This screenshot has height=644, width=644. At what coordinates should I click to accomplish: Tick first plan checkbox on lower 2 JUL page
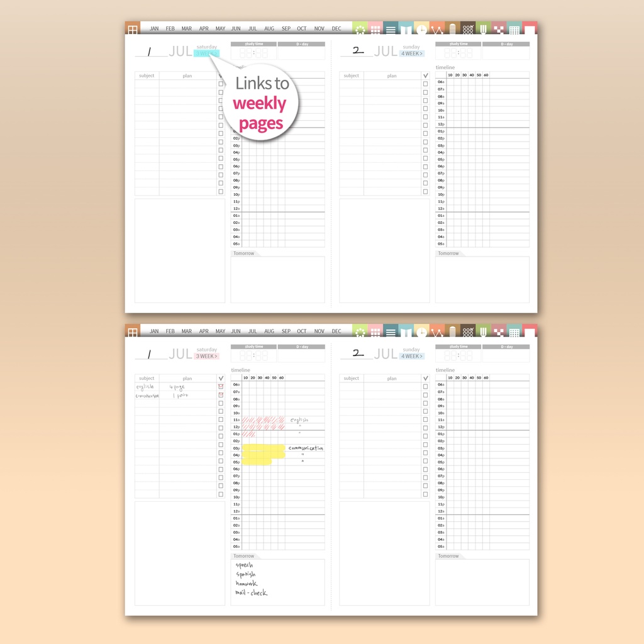tap(426, 387)
